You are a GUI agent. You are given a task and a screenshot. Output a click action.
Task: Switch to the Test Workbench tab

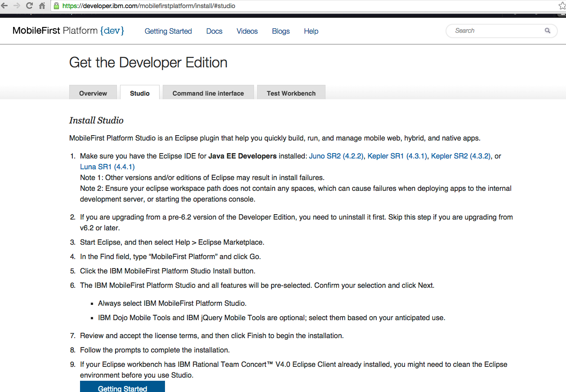click(291, 93)
